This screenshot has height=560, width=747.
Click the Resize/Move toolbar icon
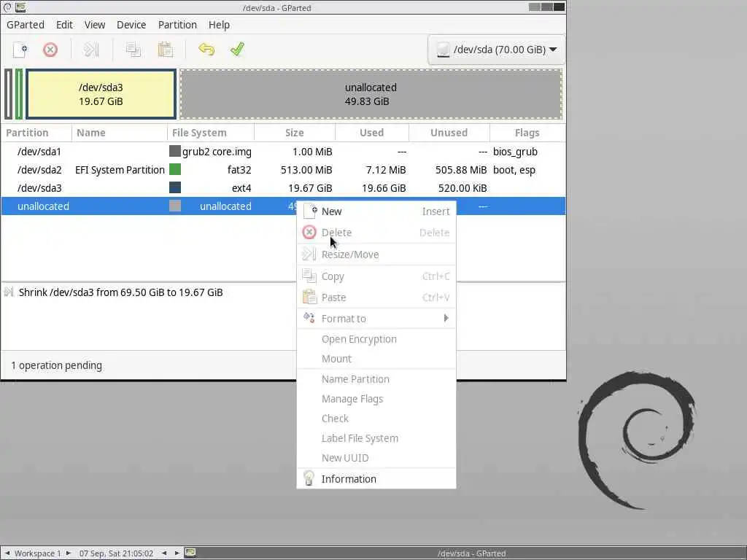(91, 50)
